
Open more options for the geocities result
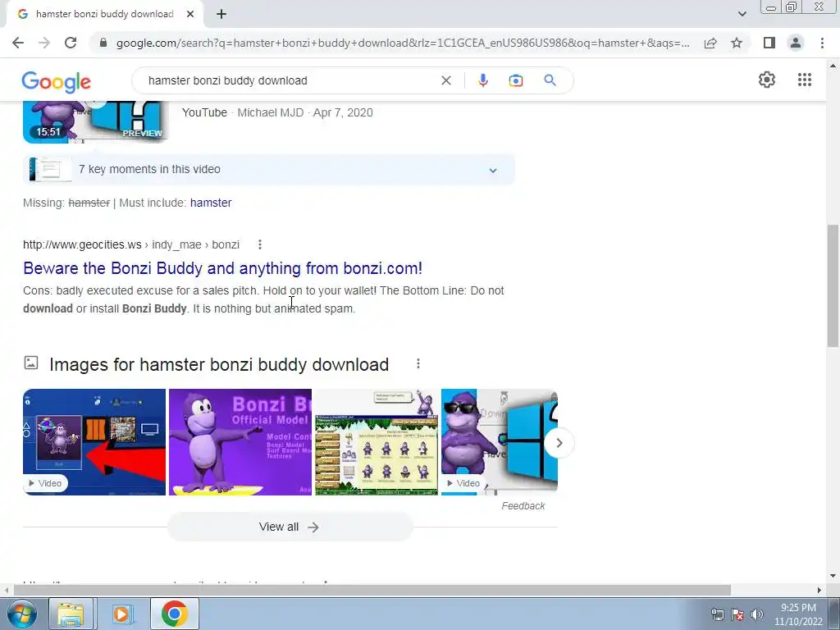260,244
